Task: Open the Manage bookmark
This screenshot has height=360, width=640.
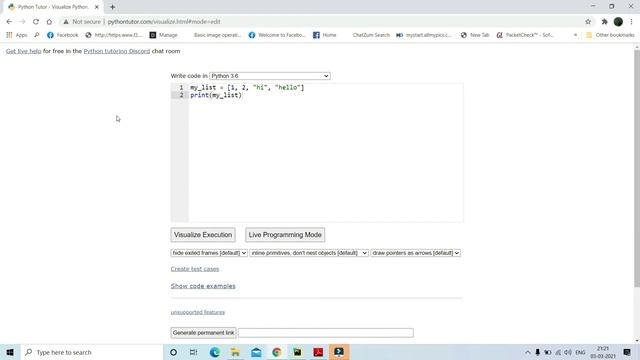Action: tap(163, 35)
